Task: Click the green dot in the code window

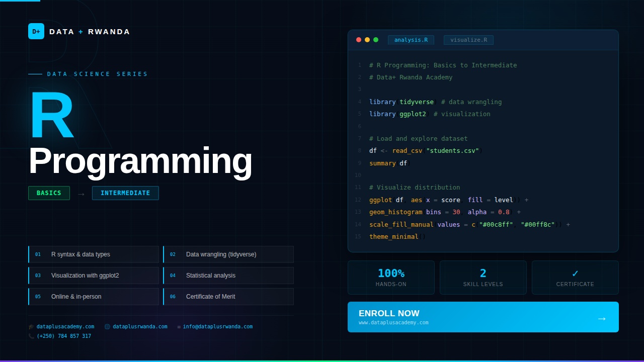Action: (x=376, y=40)
